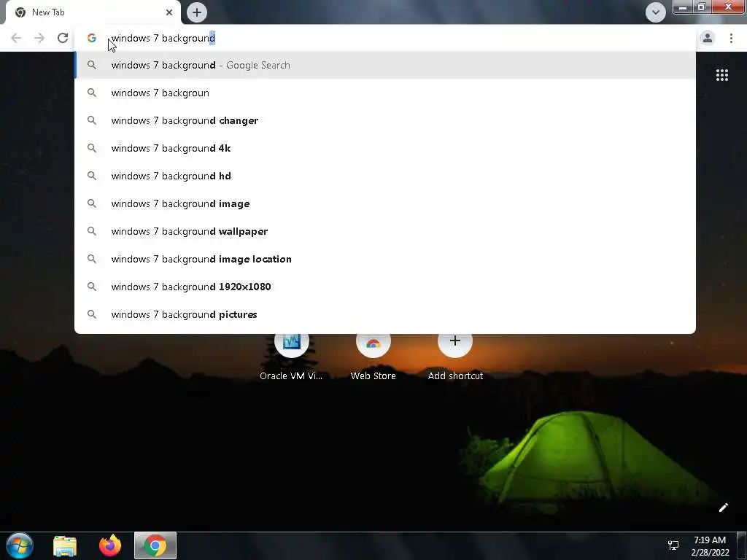Choose 'windows 7 background 4k' suggestion

tap(385, 148)
